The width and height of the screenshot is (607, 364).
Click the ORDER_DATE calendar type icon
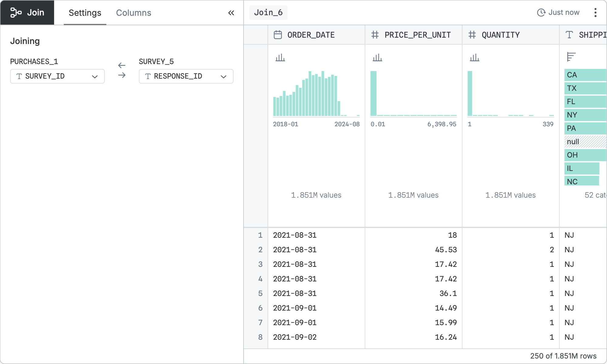coord(278,35)
